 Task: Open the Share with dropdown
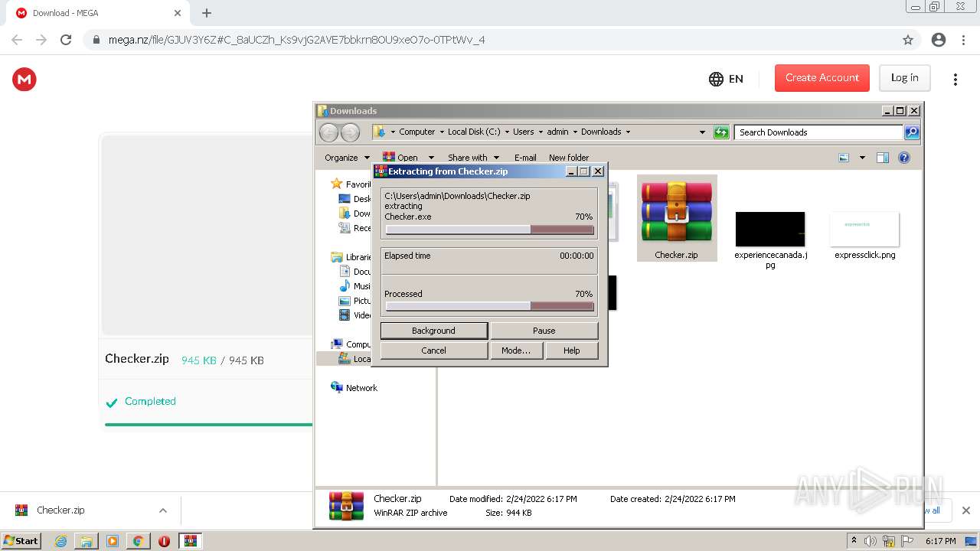pos(472,158)
